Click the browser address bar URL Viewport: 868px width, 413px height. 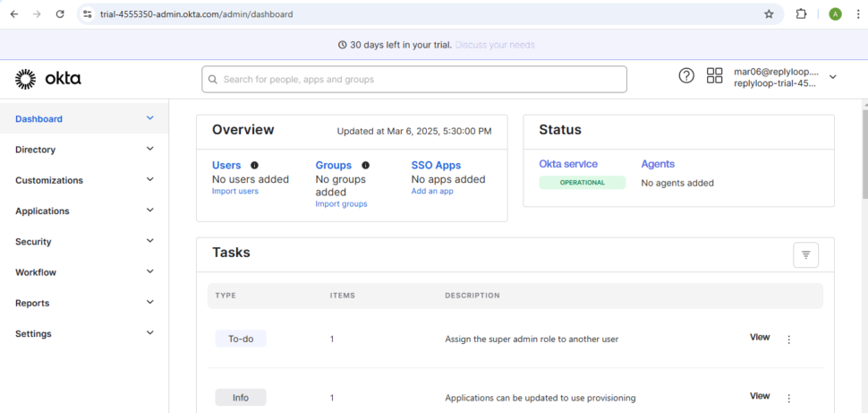tap(197, 14)
